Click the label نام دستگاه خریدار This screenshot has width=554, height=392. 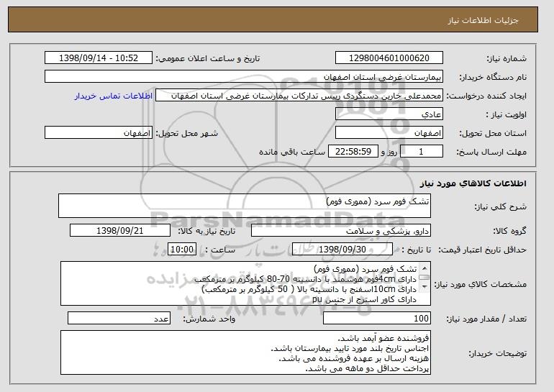[493, 77]
